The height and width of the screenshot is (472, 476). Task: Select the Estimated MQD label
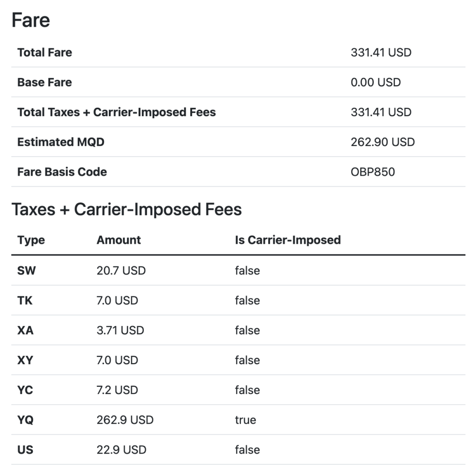tap(61, 142)
